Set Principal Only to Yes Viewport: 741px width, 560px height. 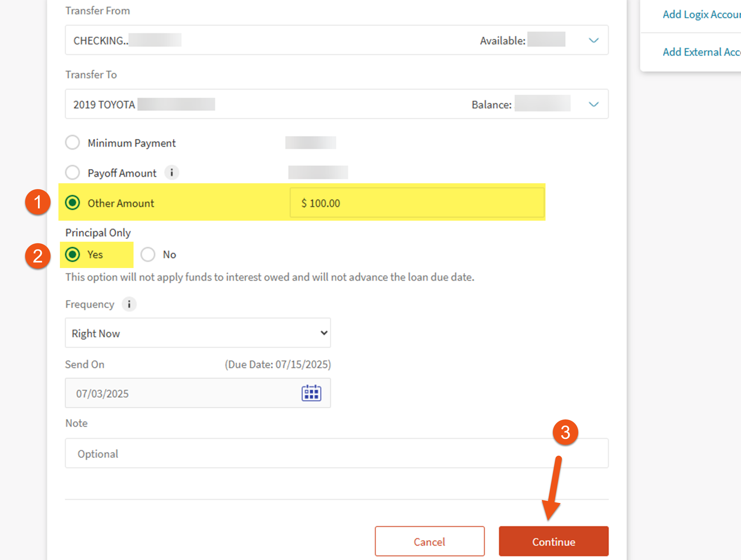click(x=72, y=254)
